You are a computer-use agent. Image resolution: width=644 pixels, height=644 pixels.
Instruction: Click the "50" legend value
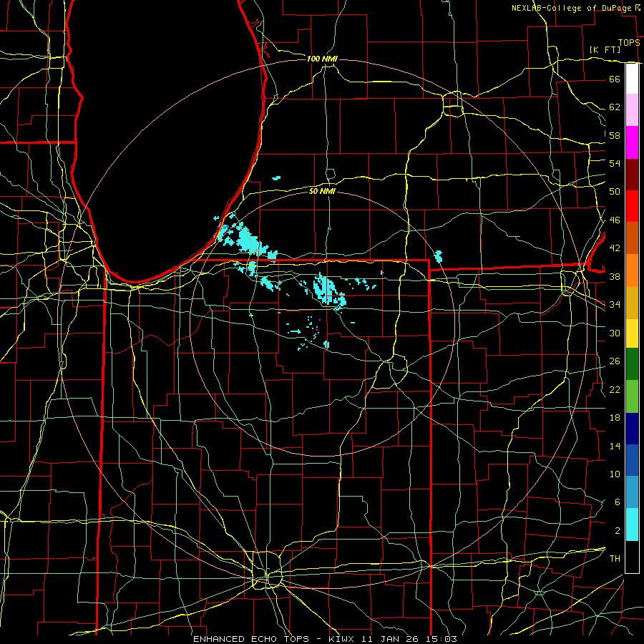pos(615,192)
